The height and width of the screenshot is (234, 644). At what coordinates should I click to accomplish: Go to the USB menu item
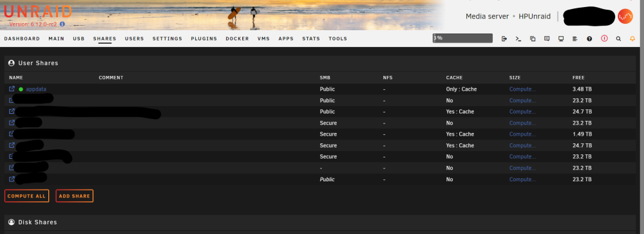click(79, 39)
